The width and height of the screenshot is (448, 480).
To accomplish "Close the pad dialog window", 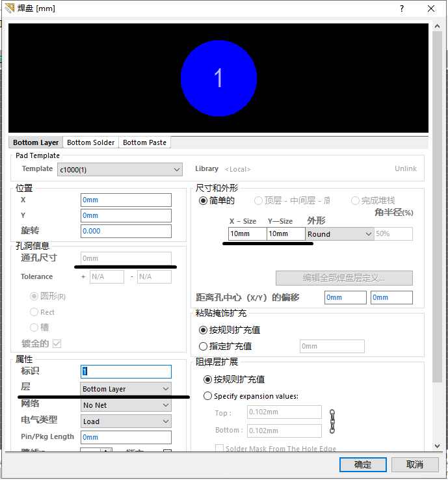I will (431, 8).
